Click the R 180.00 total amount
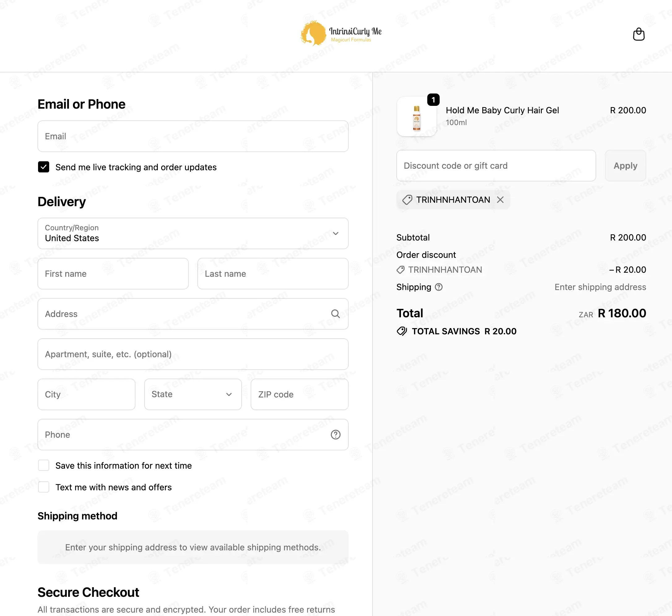The image size is (672, 616). 622,313
